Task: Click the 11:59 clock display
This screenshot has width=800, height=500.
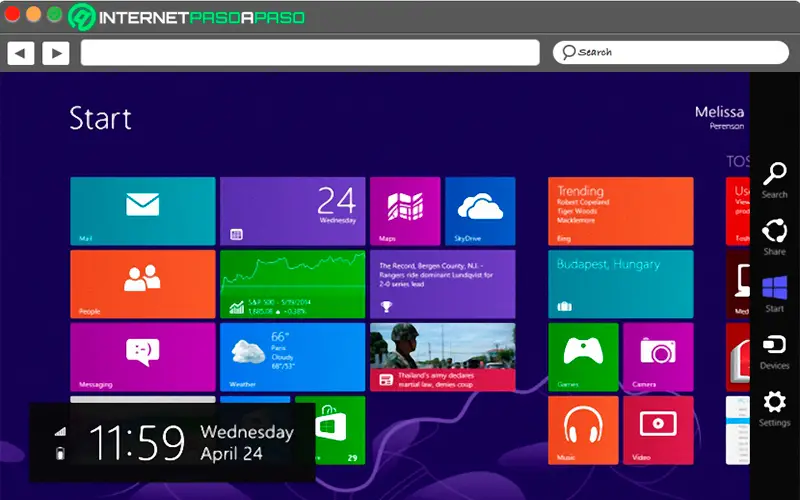Action: click(137, 442)
